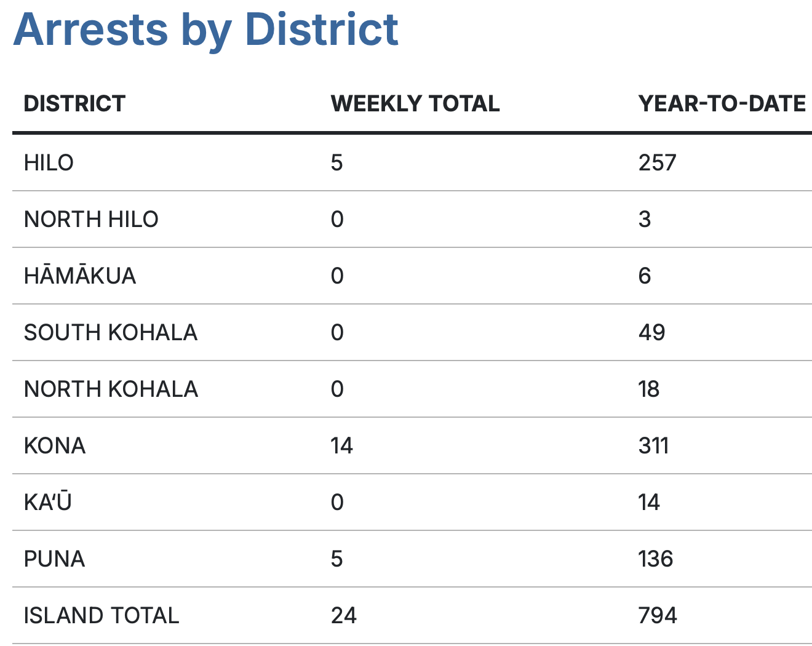Click the Arrests by District heading

coord(206,30)
